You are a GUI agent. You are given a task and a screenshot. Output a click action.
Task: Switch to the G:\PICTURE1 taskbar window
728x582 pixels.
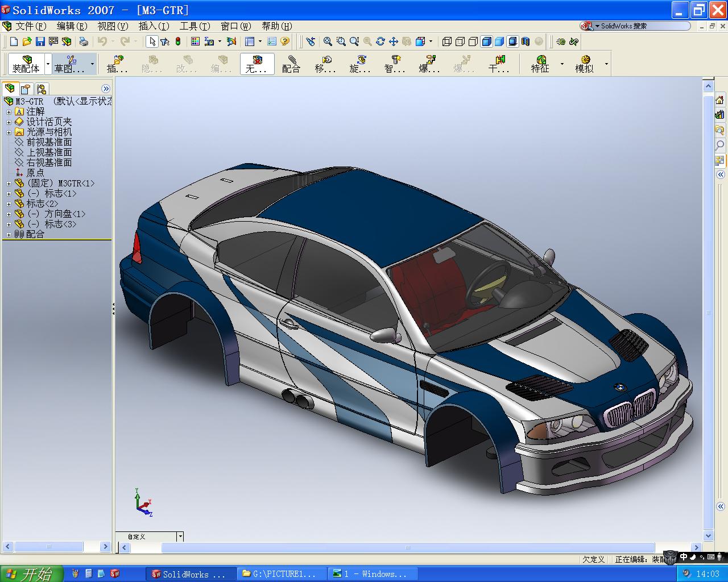pos(283,574)
